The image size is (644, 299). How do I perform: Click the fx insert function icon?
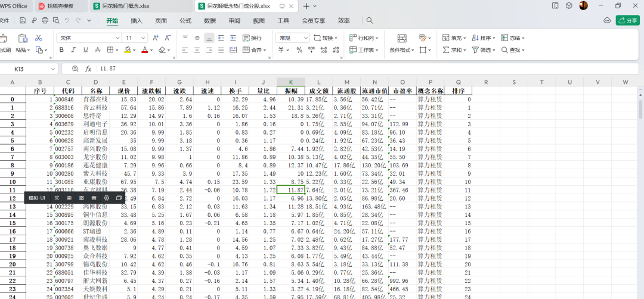click(88, 69)
